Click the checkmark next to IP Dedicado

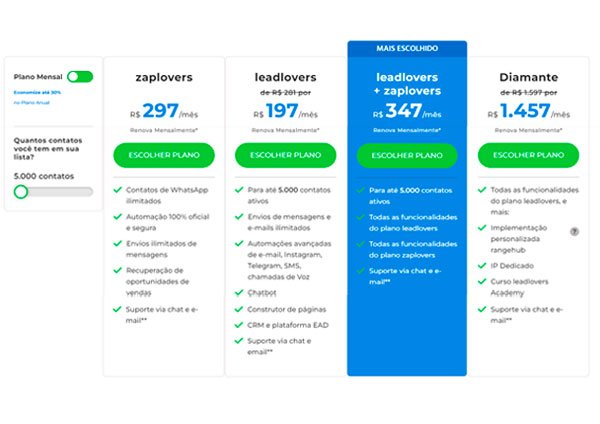pos(482,266)
